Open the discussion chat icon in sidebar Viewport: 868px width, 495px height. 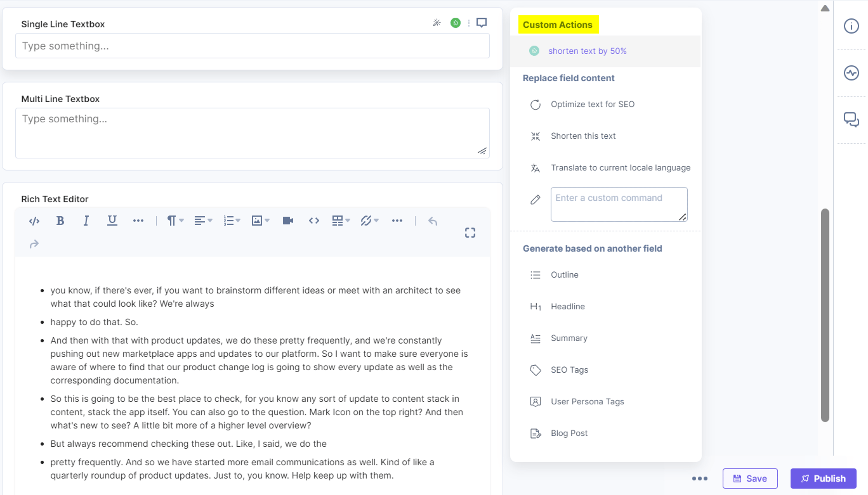851,119
